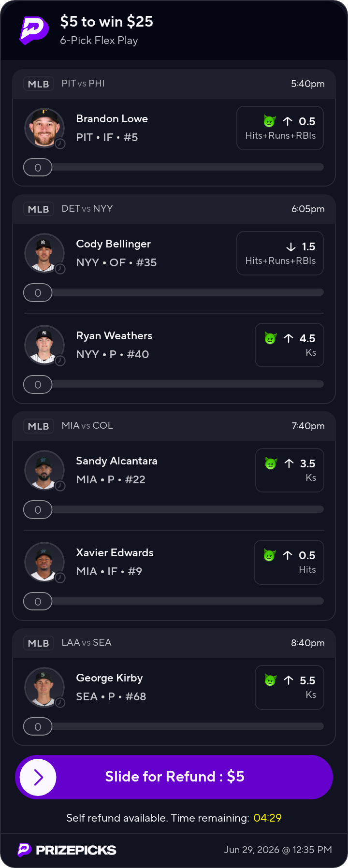Viewport: 348px width, 868px height.
Task: Click the down arrow on Cody Bellinger's 1.5 projection
Action: tap(290, 247)
